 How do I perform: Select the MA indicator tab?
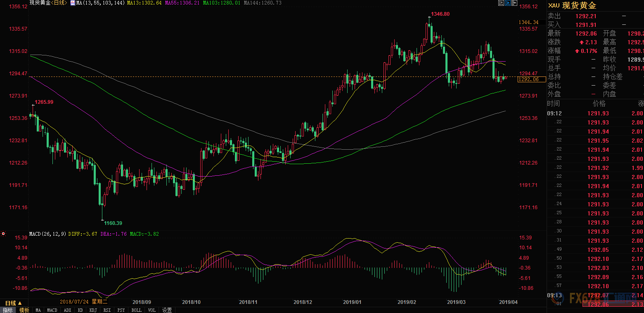click(38, 310)
